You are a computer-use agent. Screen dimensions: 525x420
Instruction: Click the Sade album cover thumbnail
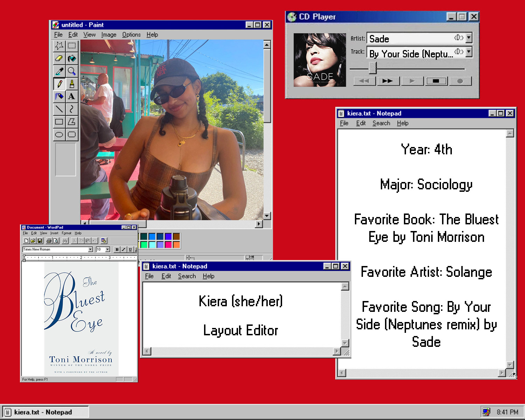pyautogui.click(x=320, y=60)
